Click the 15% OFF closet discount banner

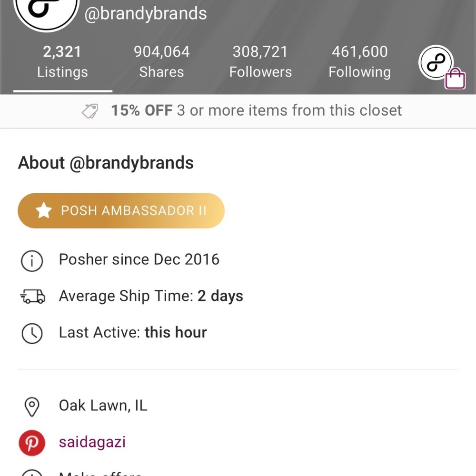click(238, 110)
